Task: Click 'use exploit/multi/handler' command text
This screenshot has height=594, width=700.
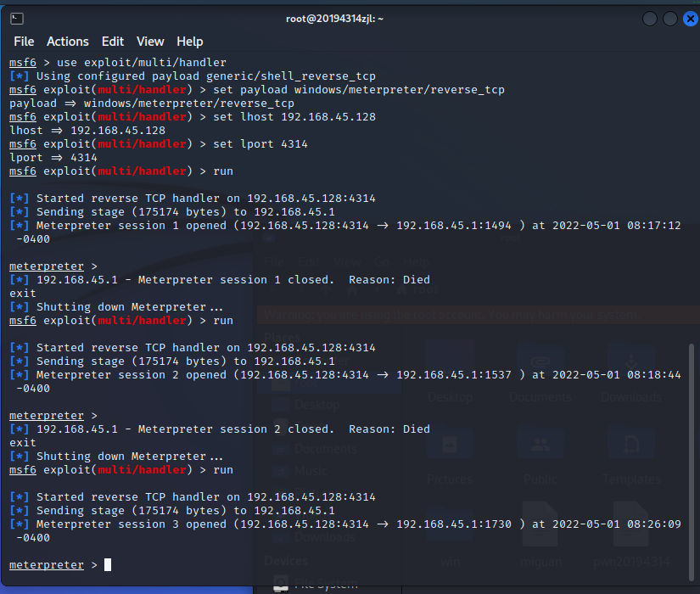Action: click(x=142, y=63)
